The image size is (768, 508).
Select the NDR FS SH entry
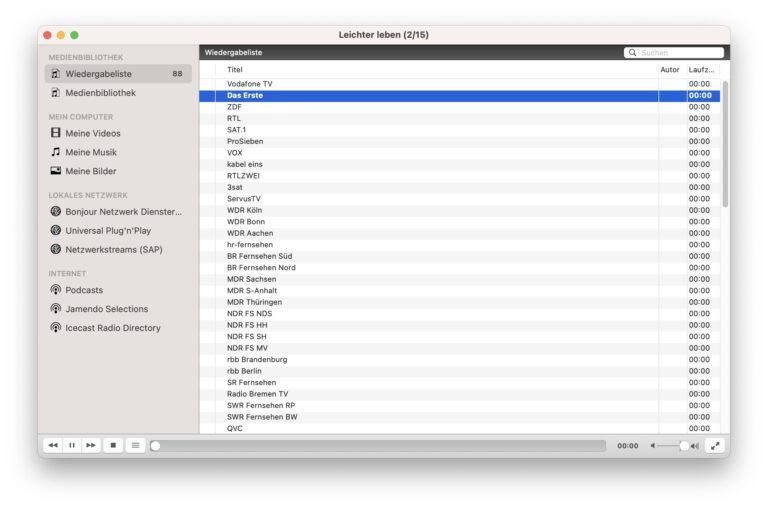[459, 337]
